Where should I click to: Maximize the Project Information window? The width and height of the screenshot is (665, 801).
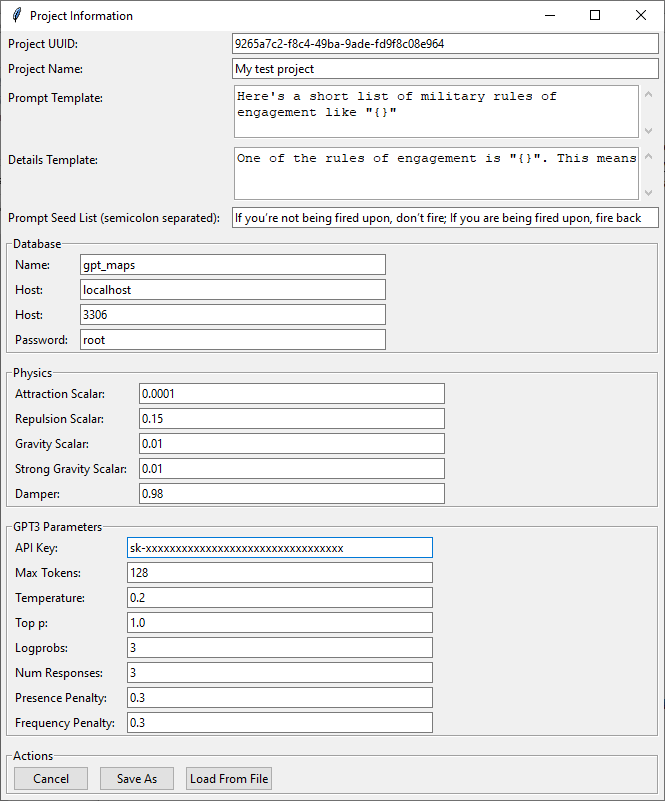tap(595, 16)
